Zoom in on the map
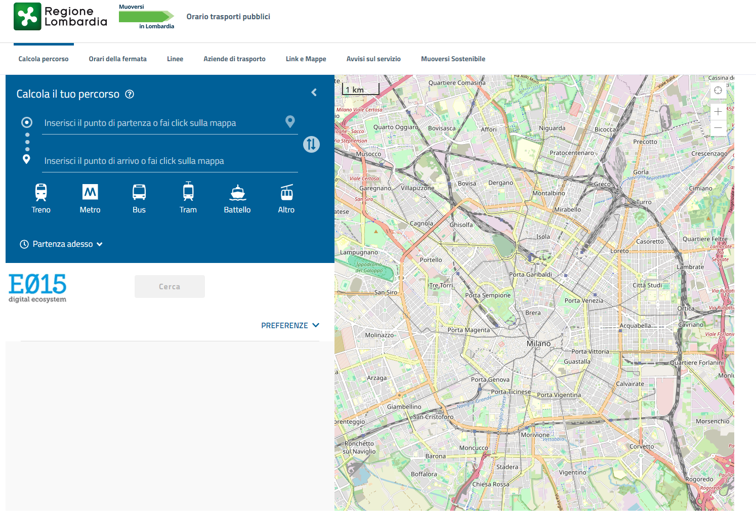Image resolution: width=756 pixels, height=532 pixels. [718, 112]
